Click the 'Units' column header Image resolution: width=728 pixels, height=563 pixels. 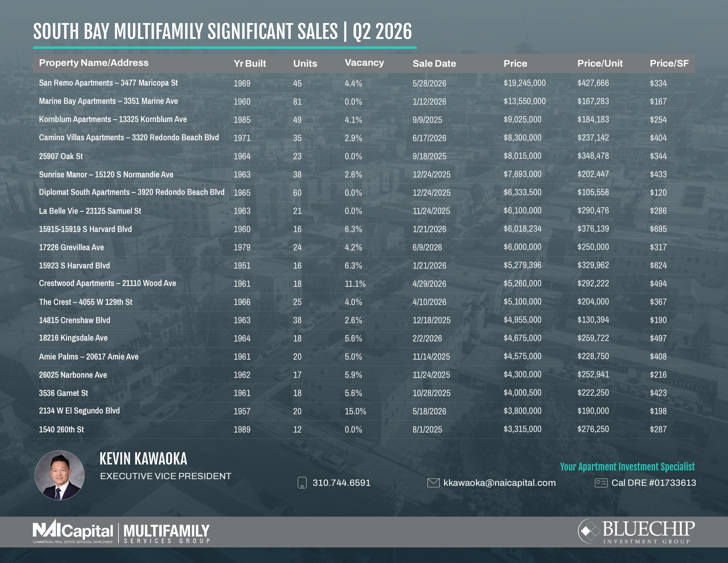(x=305, y=63)
